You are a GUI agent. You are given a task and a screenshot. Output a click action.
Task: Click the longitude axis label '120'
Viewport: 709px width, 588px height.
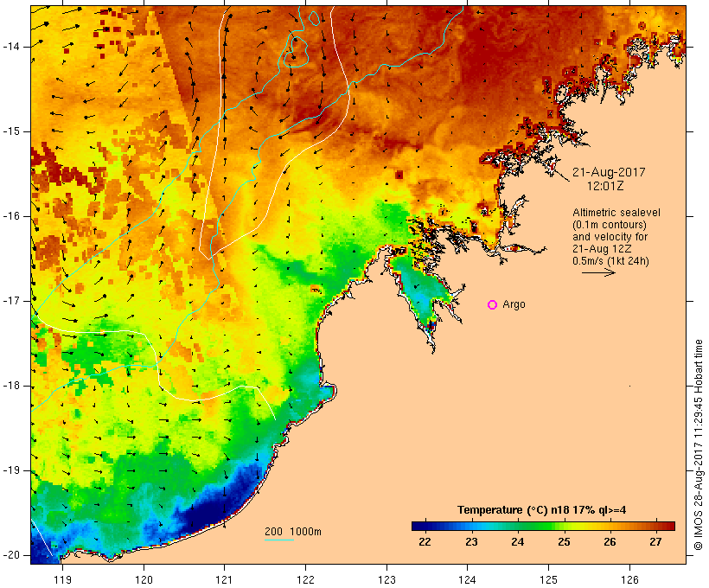[x=144, y=579]
